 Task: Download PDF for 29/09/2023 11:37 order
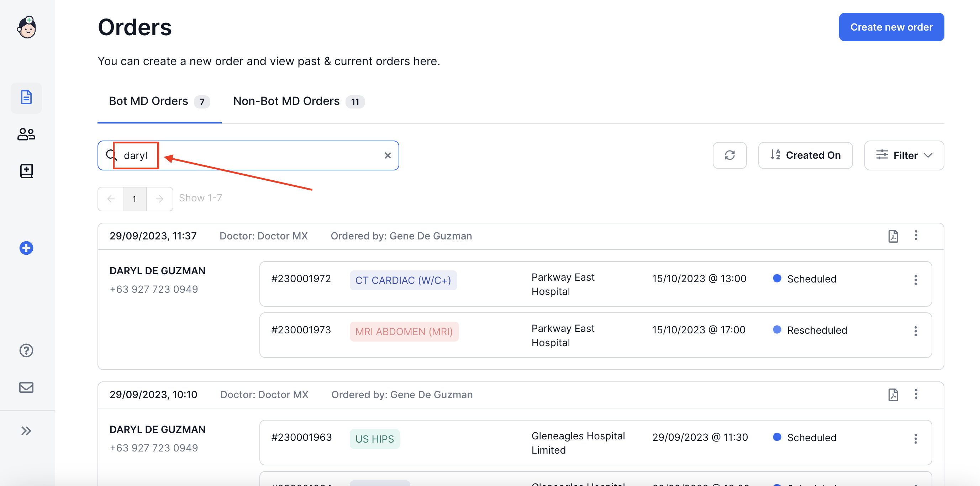(893, 236)
